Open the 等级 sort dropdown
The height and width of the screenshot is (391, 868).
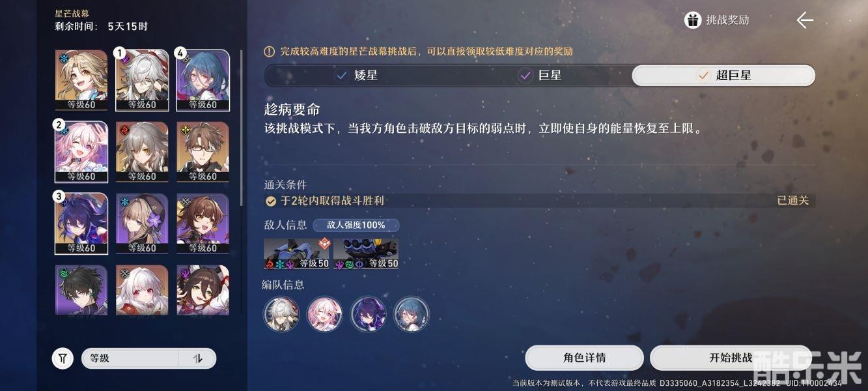[x=129, y=358]
